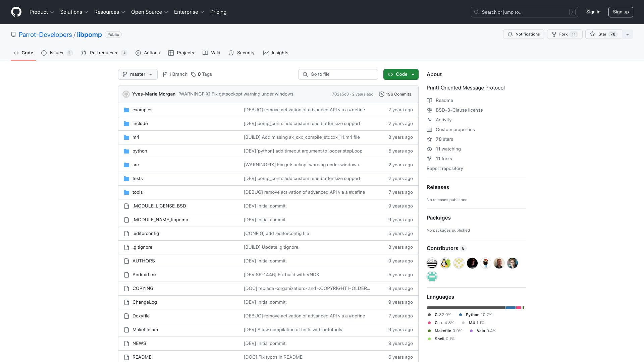Sign up for GitHub
This screenshot has height=362, width=644.
click(x=621, y=12)
